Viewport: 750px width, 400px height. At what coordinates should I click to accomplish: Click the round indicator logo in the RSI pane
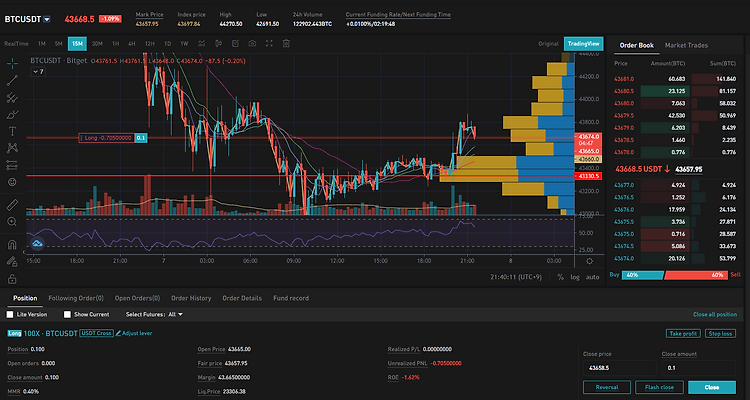[37, 244]
